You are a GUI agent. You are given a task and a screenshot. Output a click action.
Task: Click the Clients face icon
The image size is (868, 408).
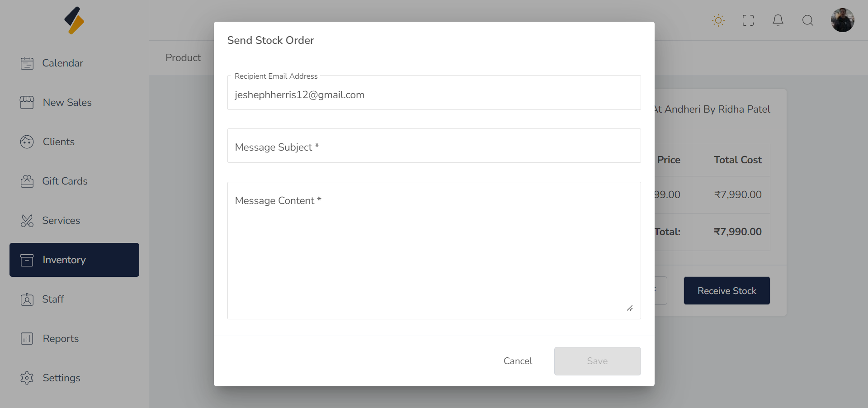27,142
